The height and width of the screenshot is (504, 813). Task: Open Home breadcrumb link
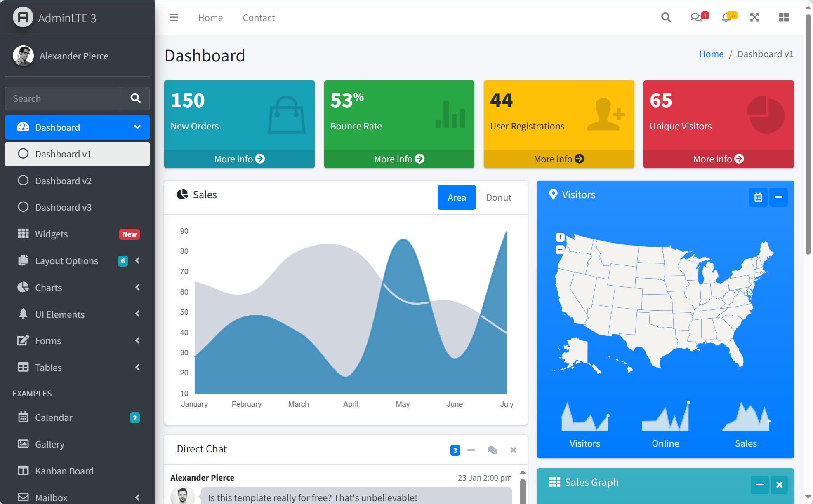711,54
